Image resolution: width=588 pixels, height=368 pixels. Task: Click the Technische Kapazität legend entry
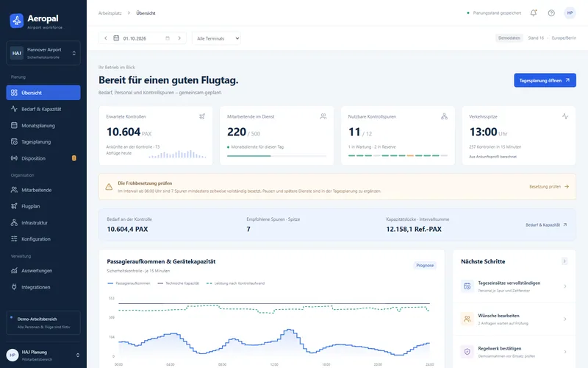(x=179, y=283)
